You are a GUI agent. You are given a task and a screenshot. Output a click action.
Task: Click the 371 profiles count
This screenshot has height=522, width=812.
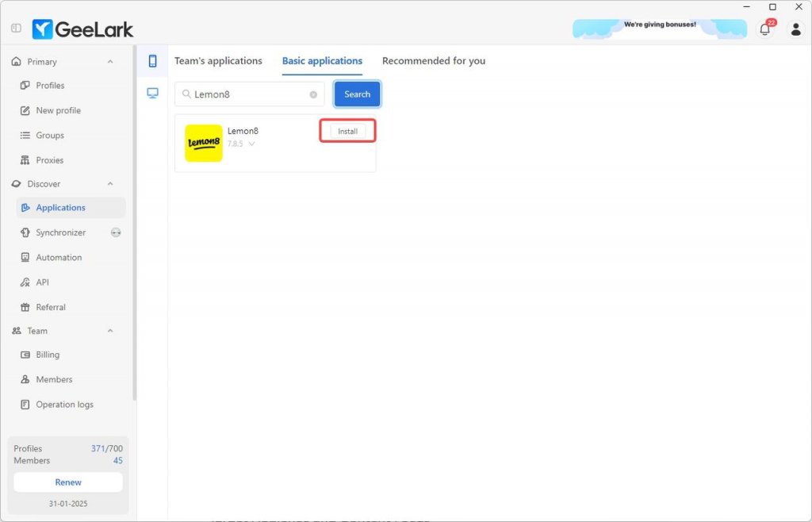[x=98, y=448]
